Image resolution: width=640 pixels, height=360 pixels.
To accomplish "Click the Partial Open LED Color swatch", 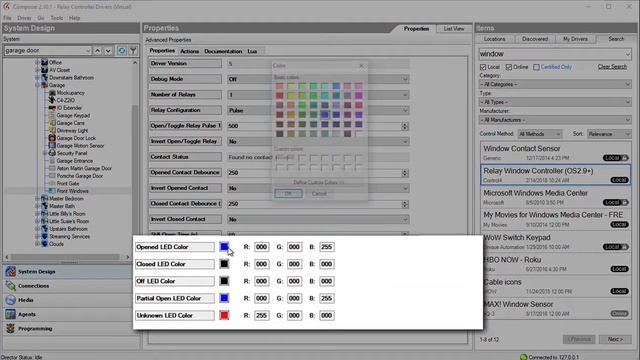I will [x=224, y=298].
